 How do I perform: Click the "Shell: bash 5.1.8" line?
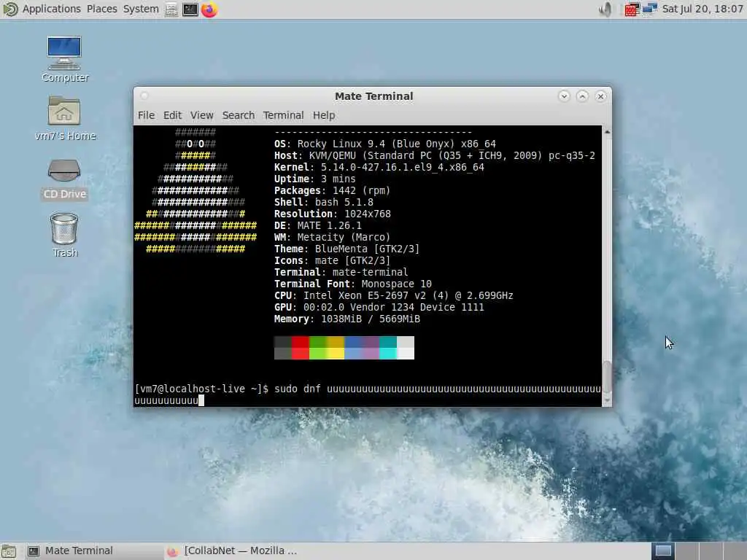coord(323,203)
